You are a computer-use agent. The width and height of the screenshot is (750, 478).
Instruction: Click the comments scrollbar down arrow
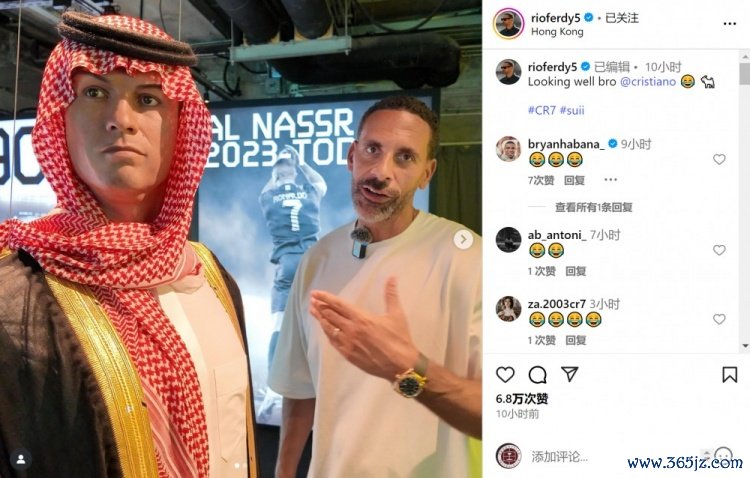tap(745, 346)
